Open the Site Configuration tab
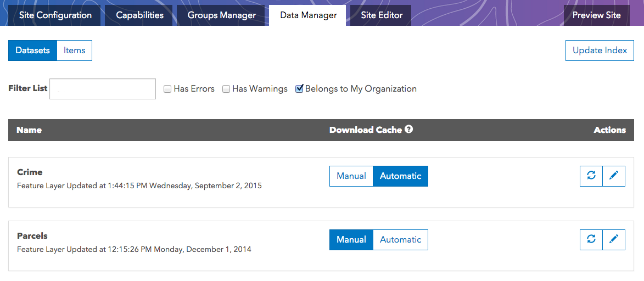Image resolution: width=644 pixels, height=281 pixels. pos(55,15)
